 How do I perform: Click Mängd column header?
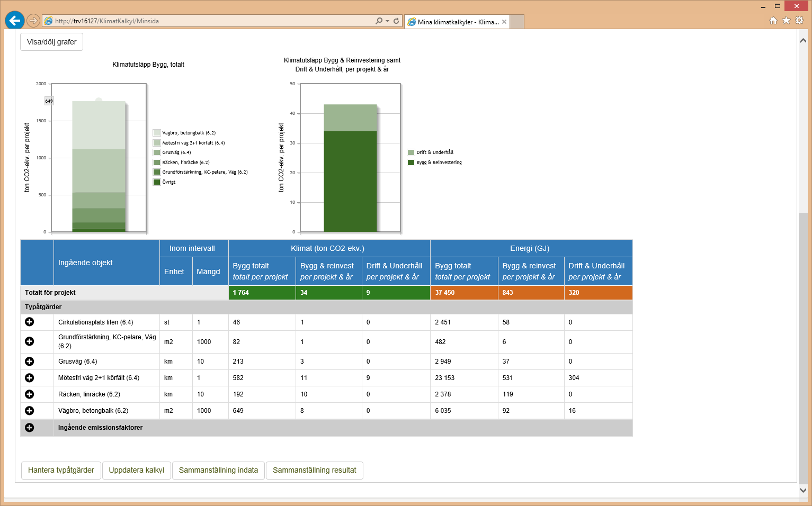pyautogui.click(x=210, y=272)
